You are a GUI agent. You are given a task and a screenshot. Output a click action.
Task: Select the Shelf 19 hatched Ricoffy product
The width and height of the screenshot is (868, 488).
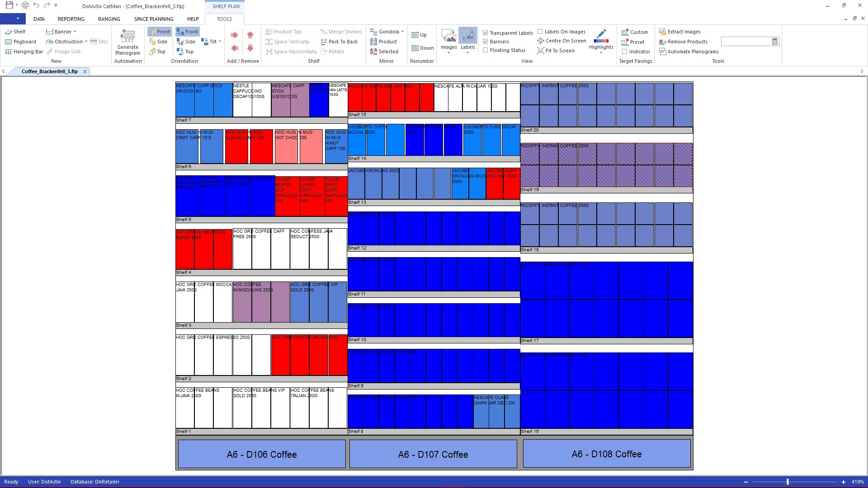[x=607, y=165]
